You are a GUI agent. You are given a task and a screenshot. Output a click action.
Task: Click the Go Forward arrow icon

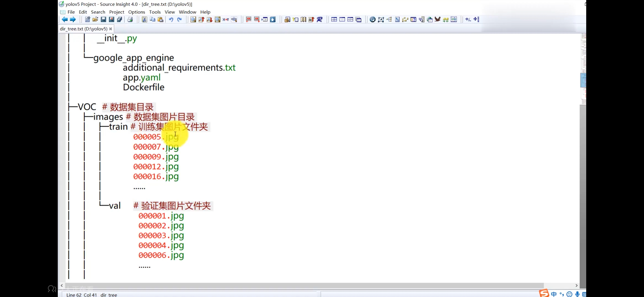pos(73,19)
